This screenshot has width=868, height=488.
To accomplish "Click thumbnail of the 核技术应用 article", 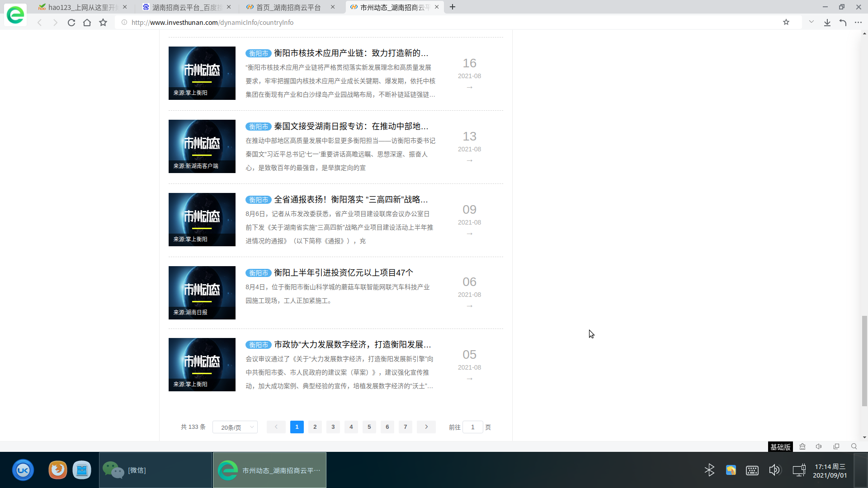I will click(x=202, y=73).
